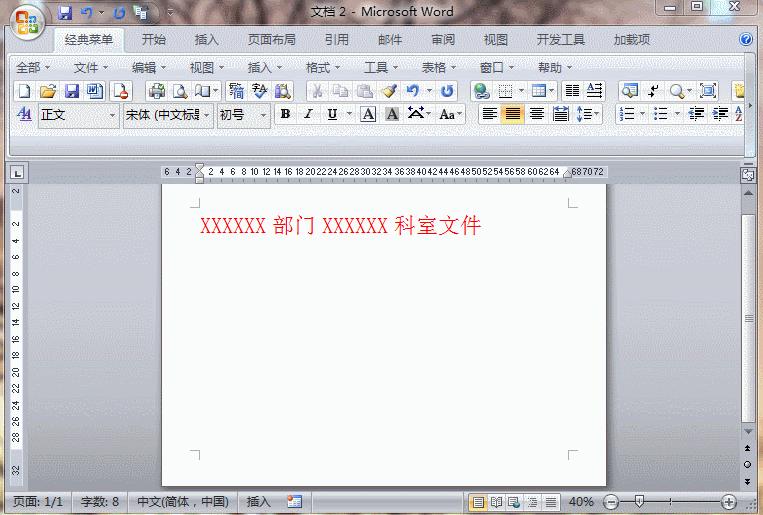The height and width of the screenshot is (515, 763).
Task: Switch to Full Screen Reading view
Action: point(496,502)
